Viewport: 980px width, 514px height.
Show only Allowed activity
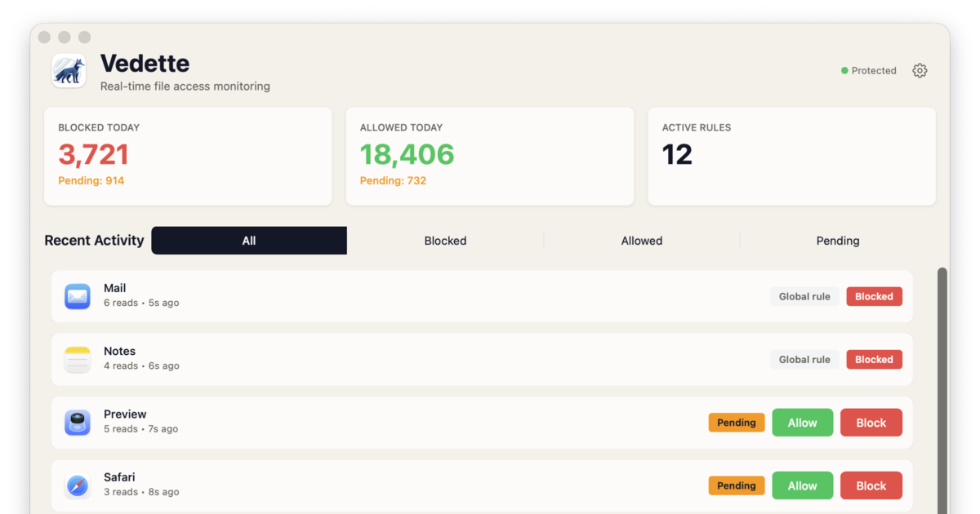coord(642,241)
